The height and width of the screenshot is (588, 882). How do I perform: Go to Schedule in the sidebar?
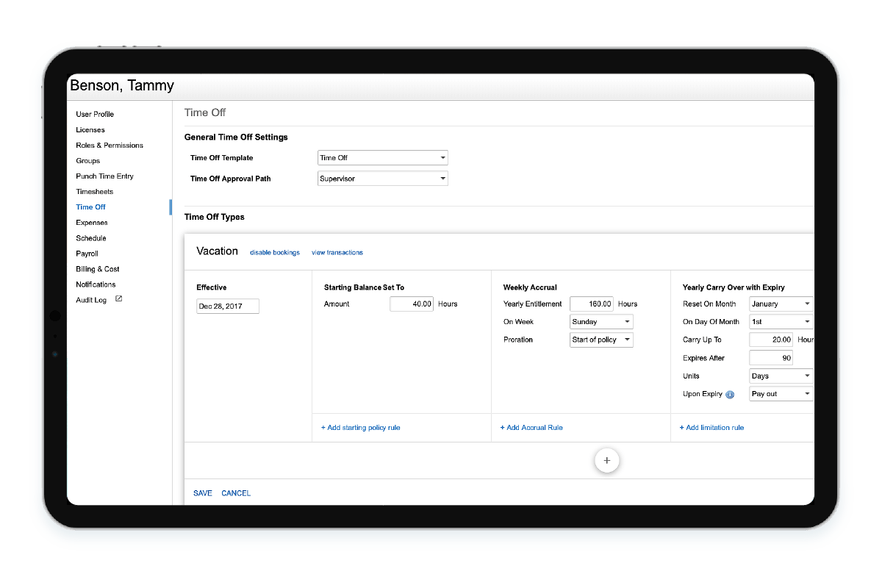click(91, 238)
